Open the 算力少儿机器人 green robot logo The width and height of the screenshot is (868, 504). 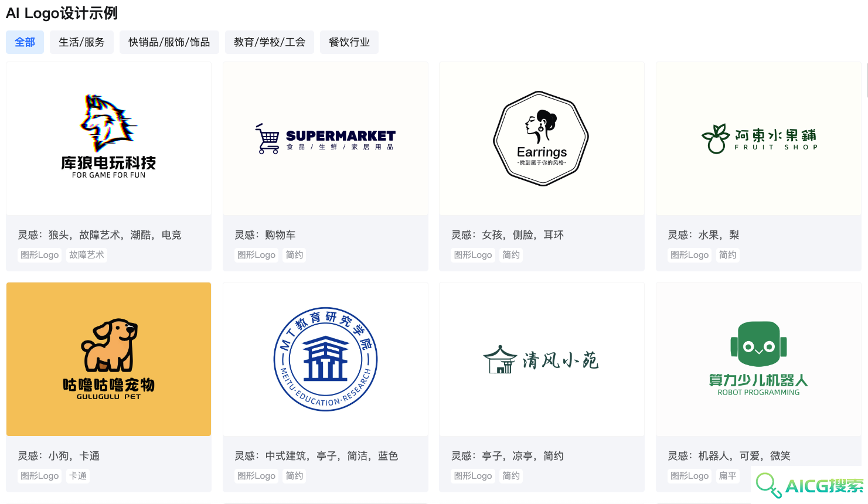[758, 359]
